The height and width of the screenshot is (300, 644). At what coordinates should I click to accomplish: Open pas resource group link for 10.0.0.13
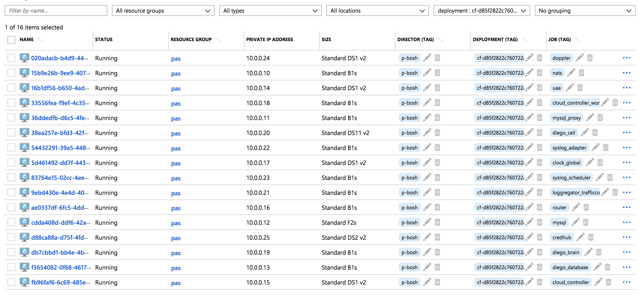coord(176,268)
